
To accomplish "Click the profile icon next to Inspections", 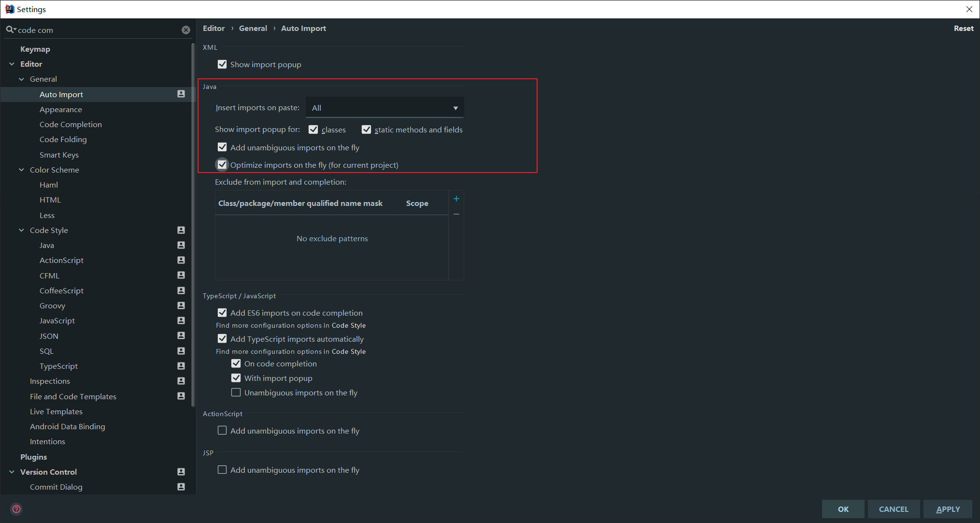I will 181,381.
